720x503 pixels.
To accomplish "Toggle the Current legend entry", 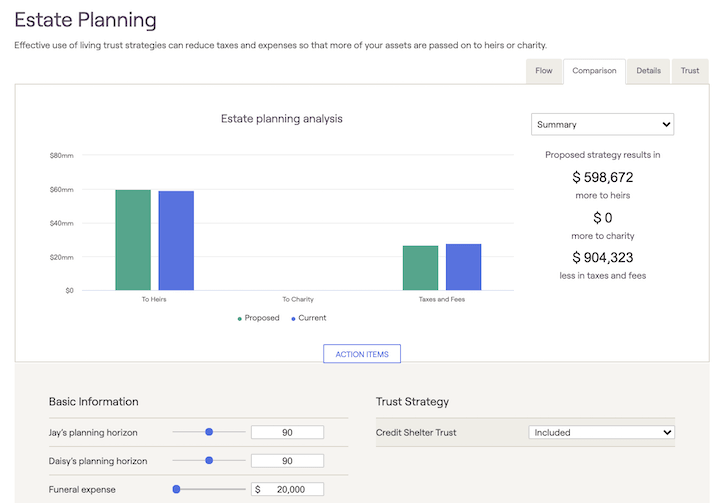I will click(309, 318).
